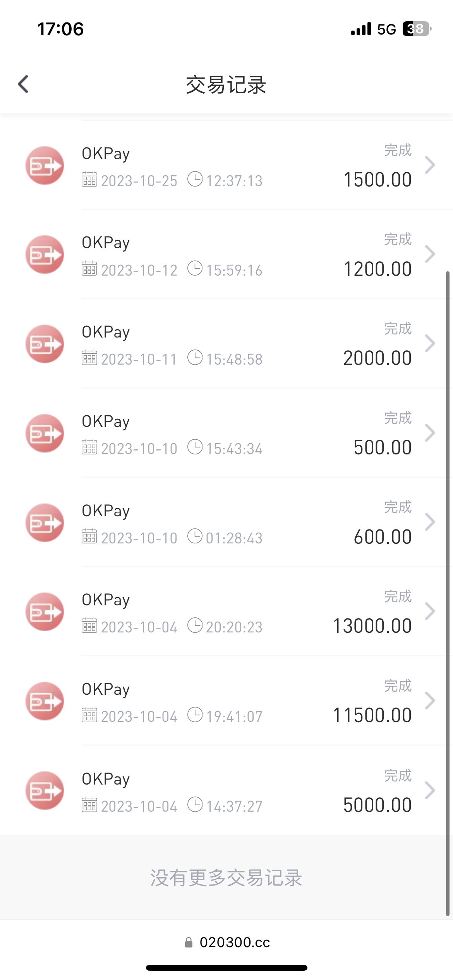Click the OKPay icon for the 1500.00 transaction

[x=45, y=166]
